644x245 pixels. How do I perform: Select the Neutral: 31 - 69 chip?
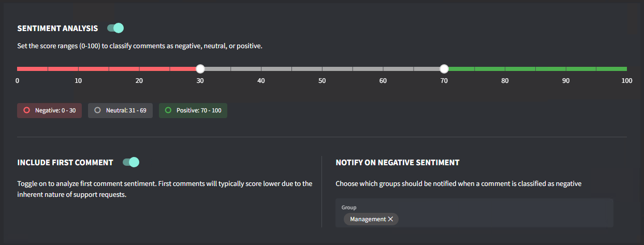coord(120,110)
